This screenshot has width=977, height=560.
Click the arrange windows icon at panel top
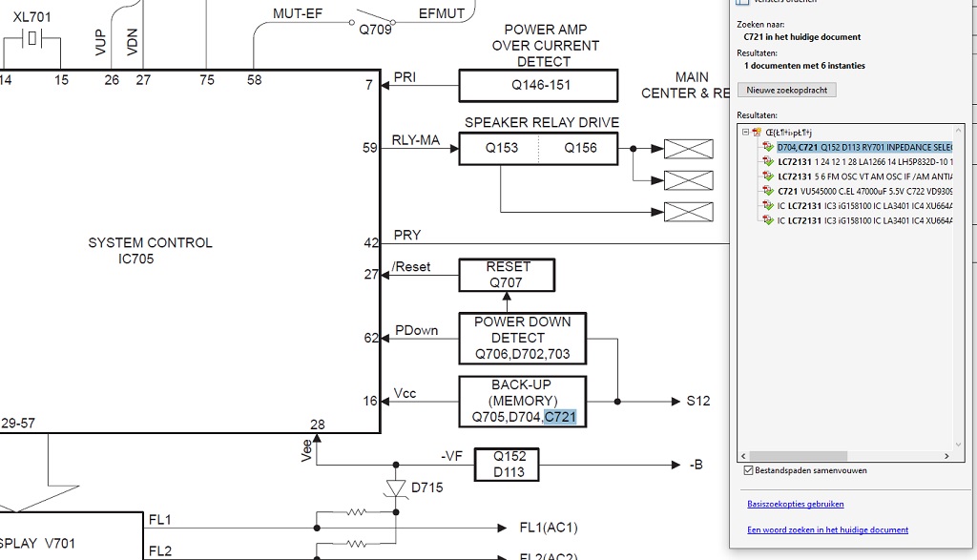(x=742, y=2)
